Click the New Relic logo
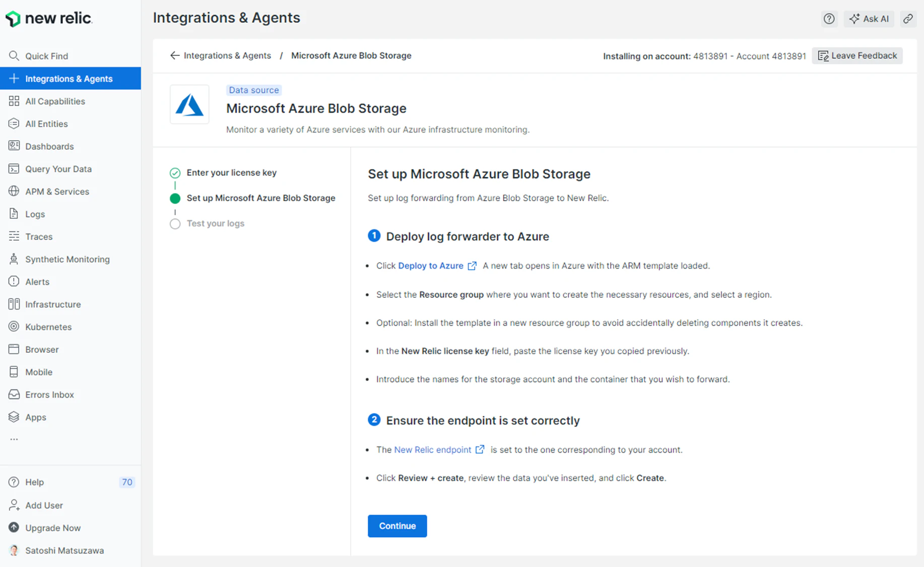Screen dimensions: 924x567 click(48, 19)
